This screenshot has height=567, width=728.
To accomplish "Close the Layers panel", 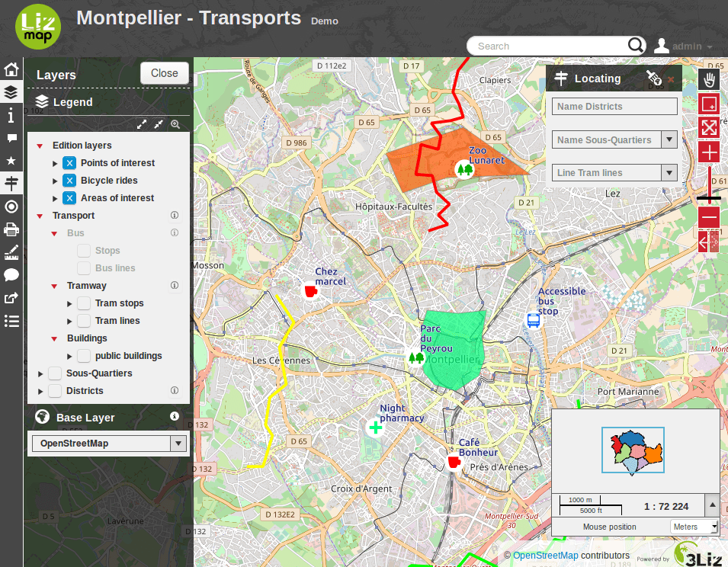I will pos(165,73).
